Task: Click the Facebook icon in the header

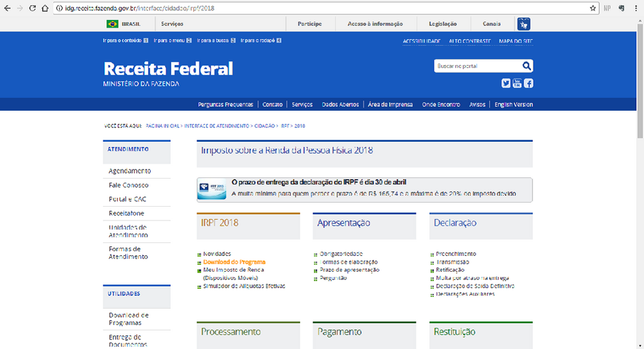Action: tap(528, 83)
